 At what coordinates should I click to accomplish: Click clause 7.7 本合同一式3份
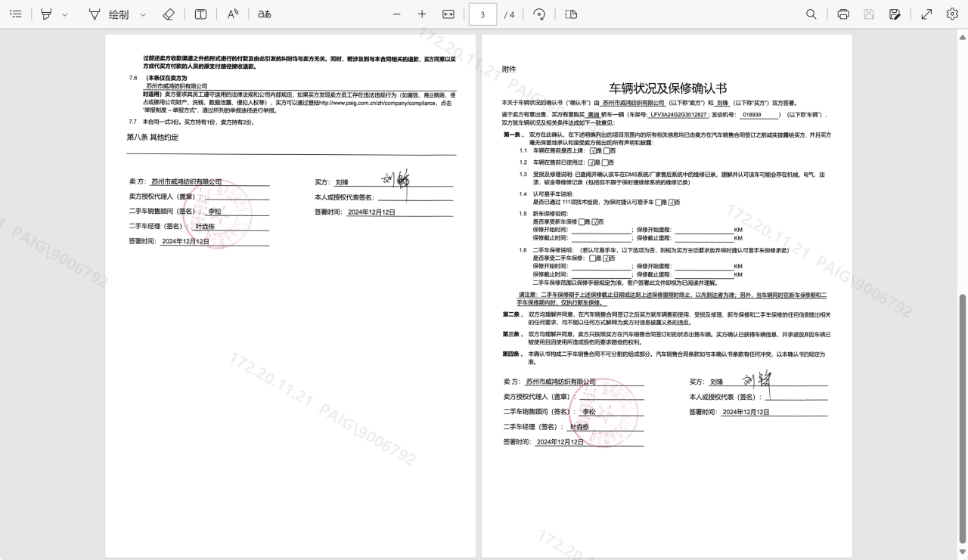coord(191,122)
